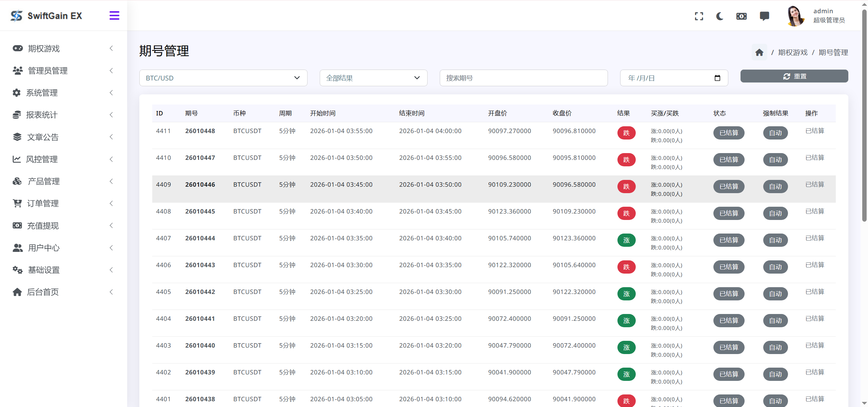Screen dimensions: 868x407
Task: Select the 风控管理 shield chart icon
Action: point(17,159)
